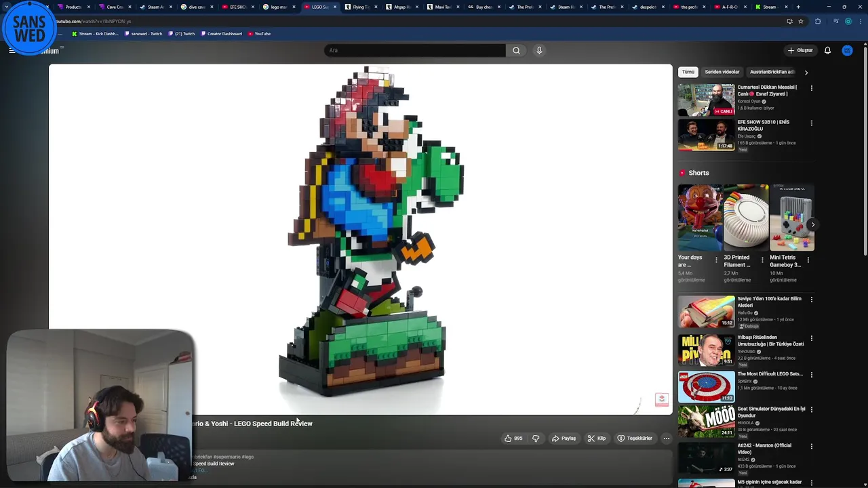Click the LEGO Speed Build Review title
868x488 pixels.
[x=253, y=424]
